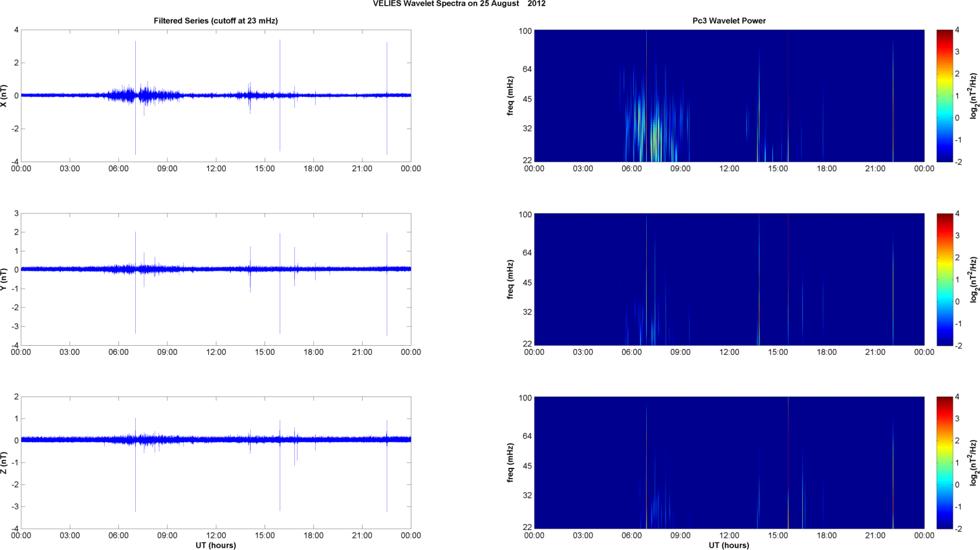This screenshot has height=550, width=980.
Task: Click the X component filtered series plot
Action: [x=216, y=96]
